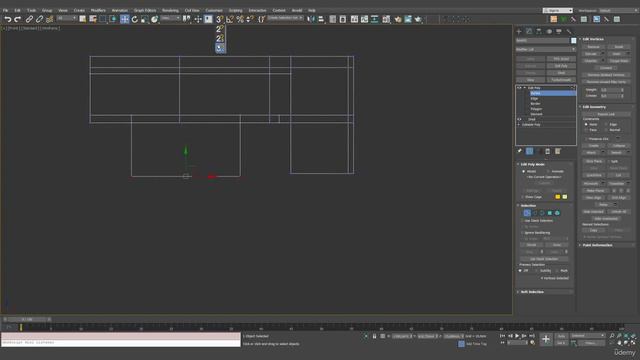
Task: Select the Select and Link tool
Action: click(29, 19)
